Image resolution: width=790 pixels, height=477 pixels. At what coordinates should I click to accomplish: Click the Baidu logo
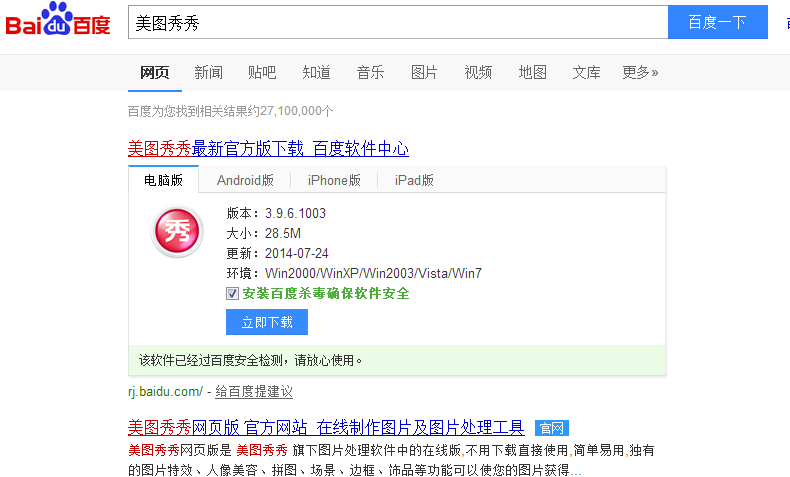point(57,22)
